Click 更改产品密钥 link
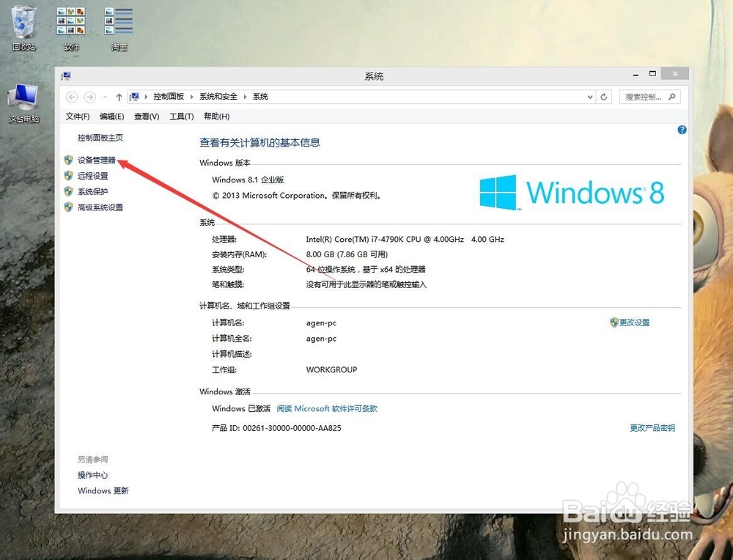Image resolution: width=733 pixels, height=560 pixels. 652,428
